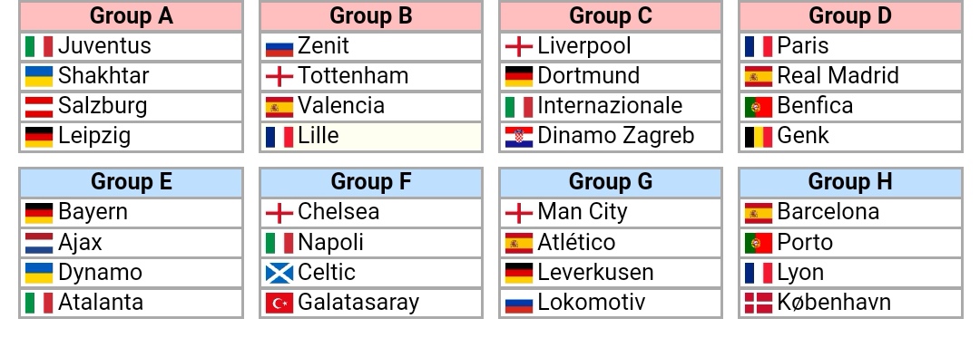Click the Tottenham entry in Group B
Screen dimensions: 980x338
pyautogui.click(x=353, y=75)
